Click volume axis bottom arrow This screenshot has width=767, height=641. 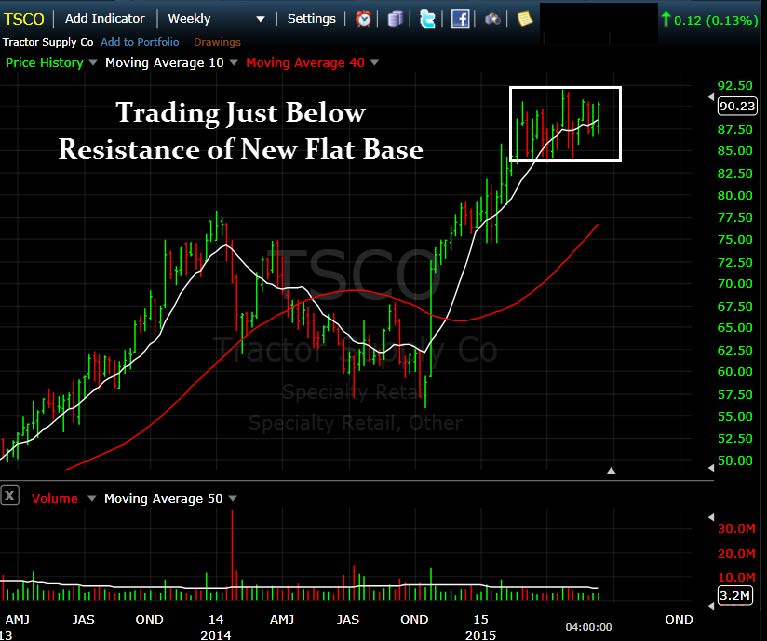pos(711,606)
